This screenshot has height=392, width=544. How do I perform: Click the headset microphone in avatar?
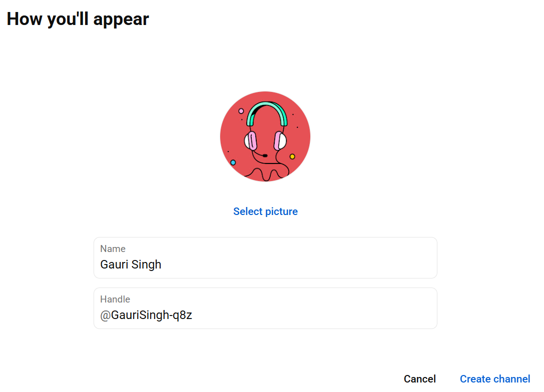[x=265, y=155]
